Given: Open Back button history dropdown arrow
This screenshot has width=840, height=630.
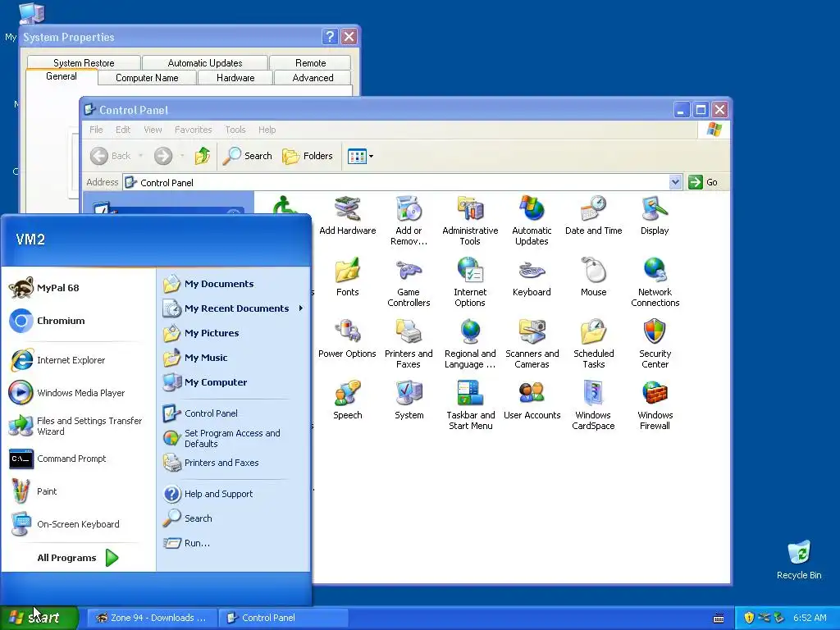Looking at the screenshot, I should point(141,156).
